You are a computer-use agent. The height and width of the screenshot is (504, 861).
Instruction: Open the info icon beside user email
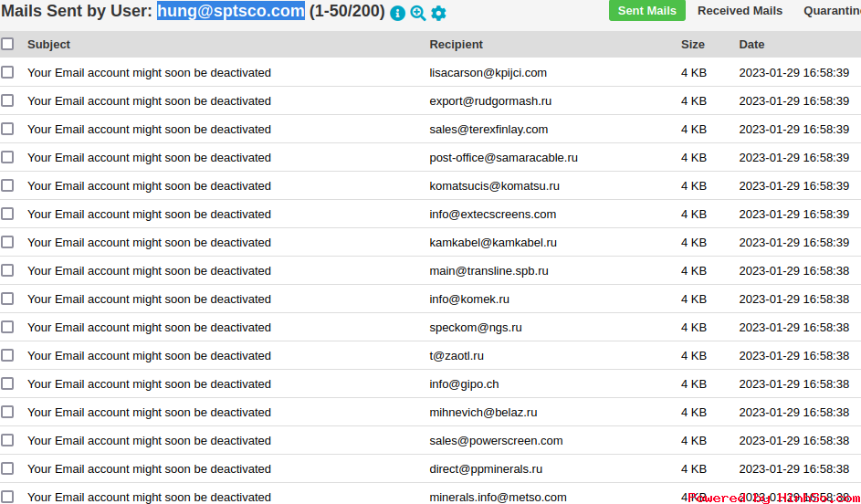pyautogui.click(x=397, y=13)
